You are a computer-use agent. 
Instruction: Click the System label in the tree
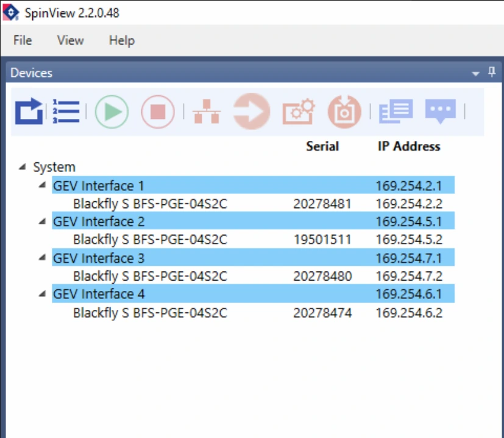[54, 167]
